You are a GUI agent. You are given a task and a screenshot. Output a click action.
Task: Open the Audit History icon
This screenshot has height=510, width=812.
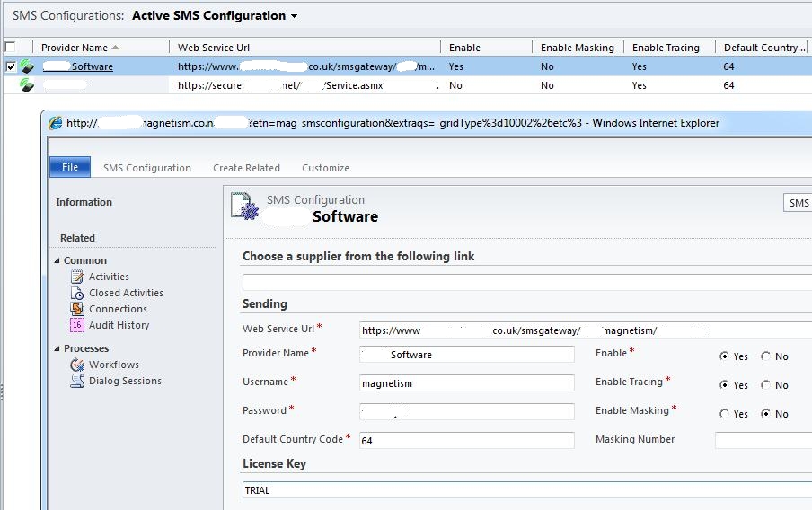click(x=77, y=325)
